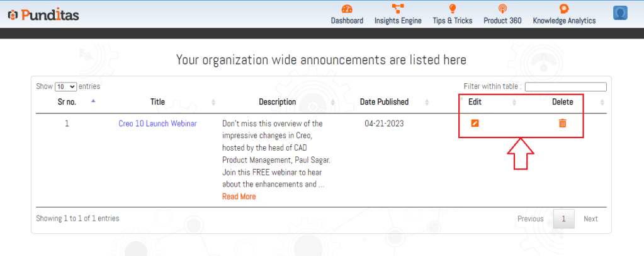Open the Creo 10 Launch Webinar link

[x=157, y=124]
